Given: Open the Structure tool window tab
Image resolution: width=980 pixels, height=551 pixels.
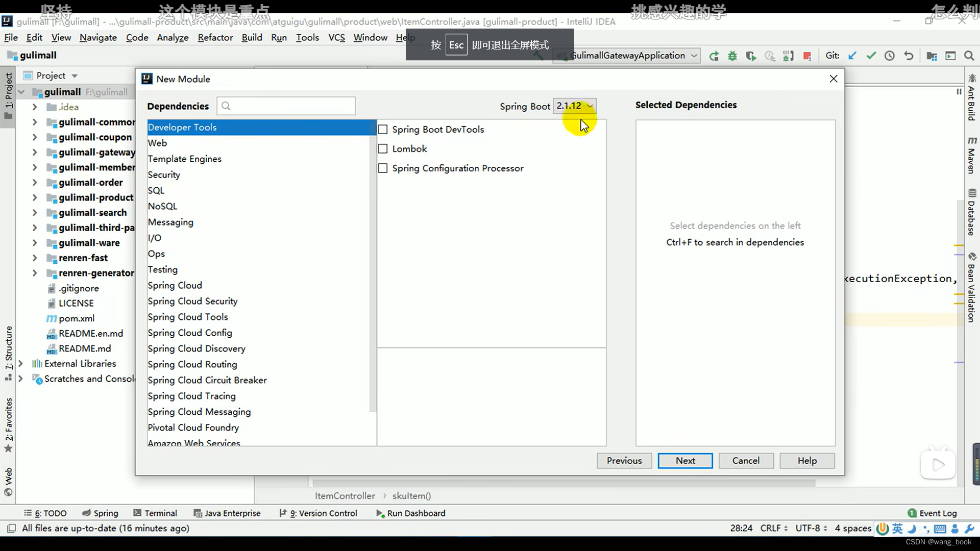Looking at the screenshot, I should pos(9,353).
